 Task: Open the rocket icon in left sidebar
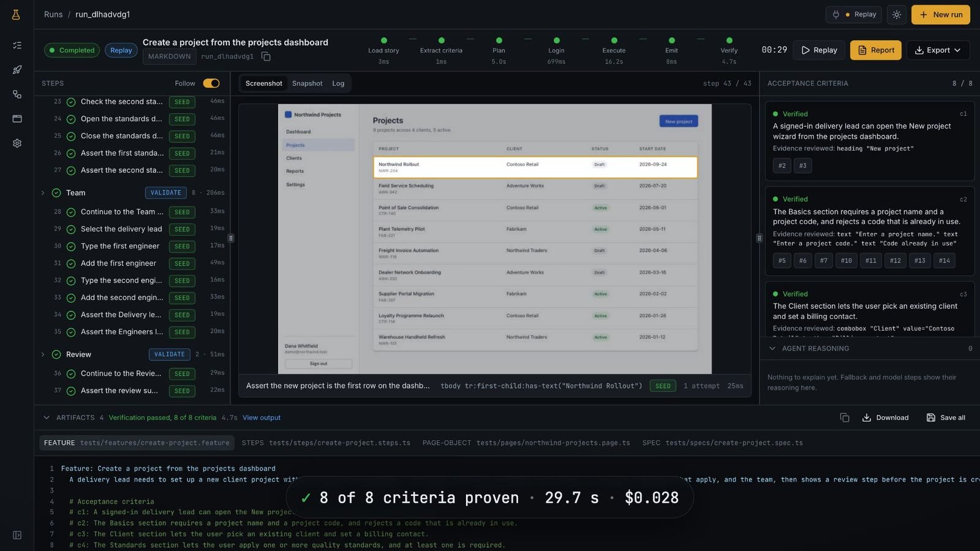[17, 70]
